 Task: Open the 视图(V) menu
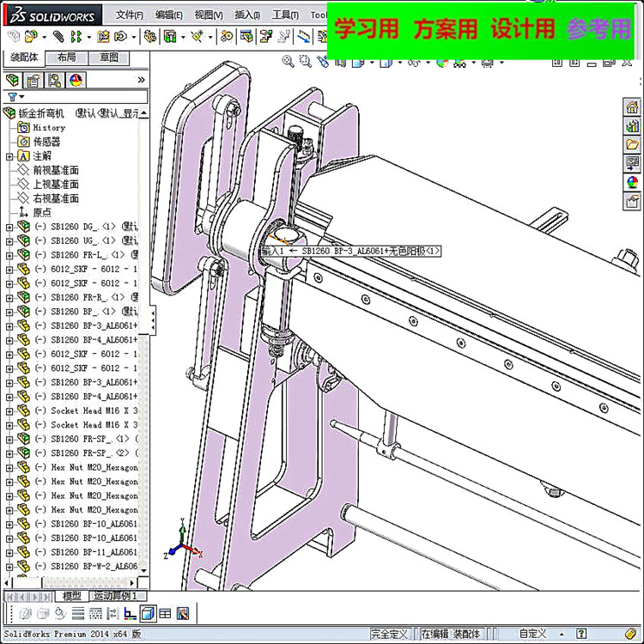point(209,15)
